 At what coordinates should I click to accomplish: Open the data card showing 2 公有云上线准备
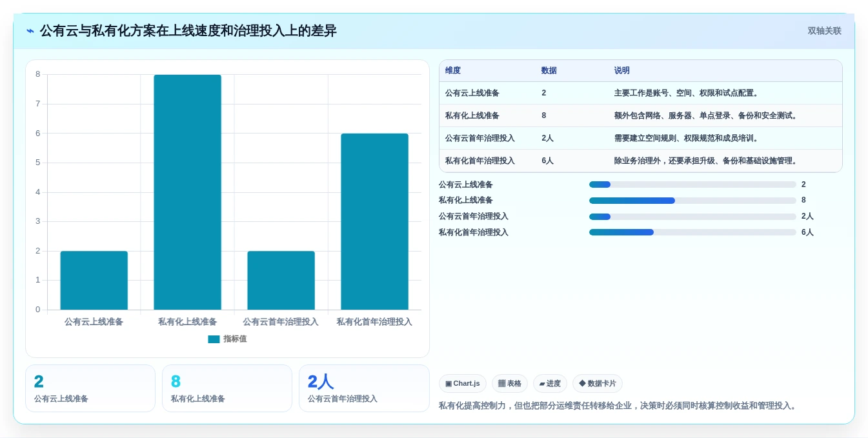[x=90, y=388]
